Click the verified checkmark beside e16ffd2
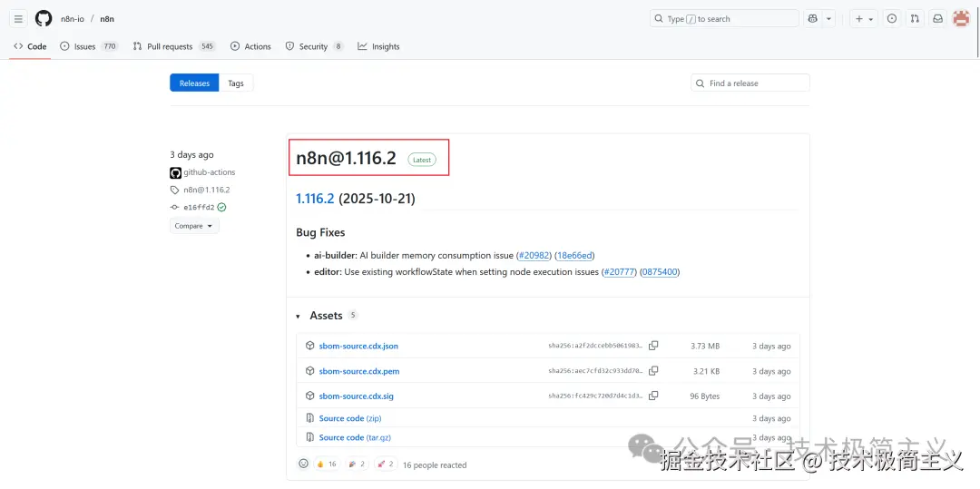The width and height of the screenshot is (980, 489). pyautogui.click(x=221, y=208)
